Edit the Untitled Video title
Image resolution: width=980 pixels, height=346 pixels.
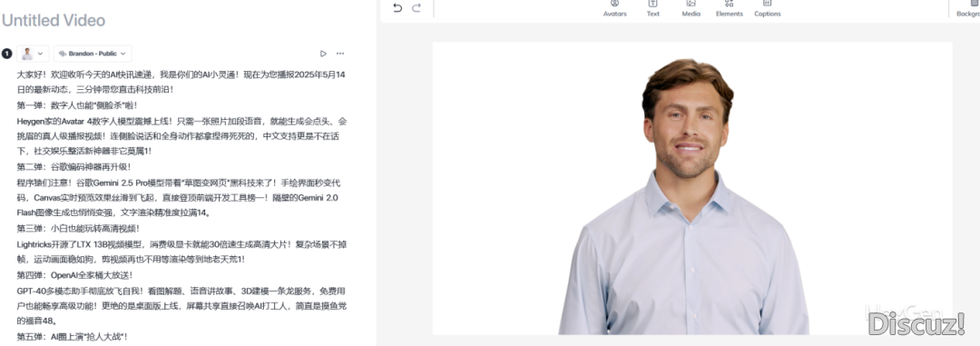[x=54, y=21]
